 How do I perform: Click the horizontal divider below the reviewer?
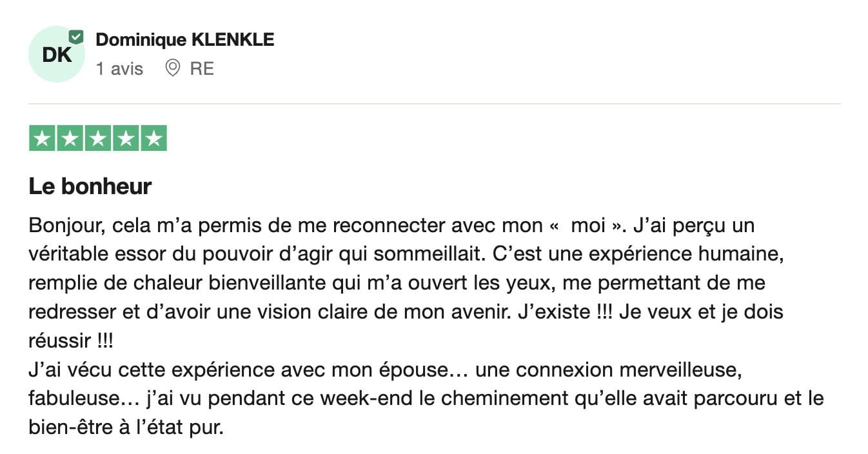[435, 104]
